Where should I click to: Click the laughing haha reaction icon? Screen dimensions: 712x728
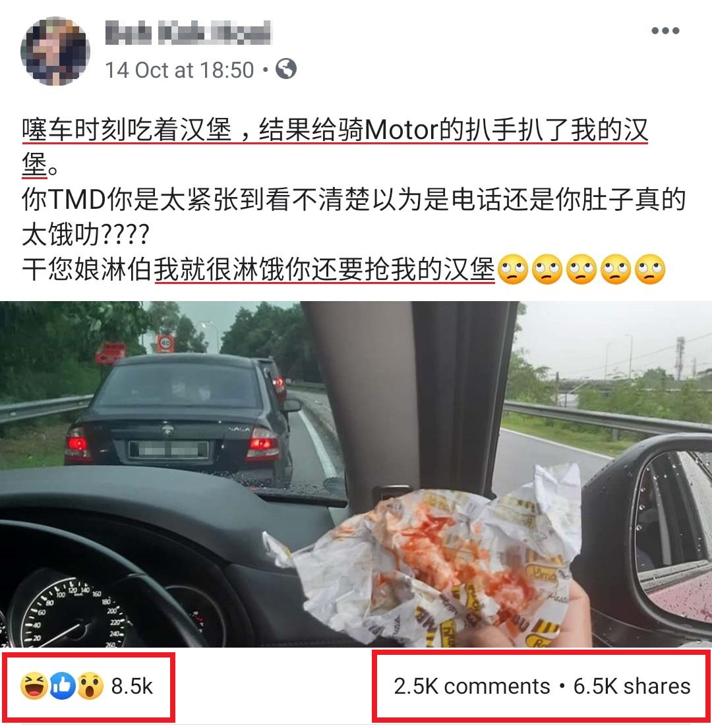click(34, 686)
